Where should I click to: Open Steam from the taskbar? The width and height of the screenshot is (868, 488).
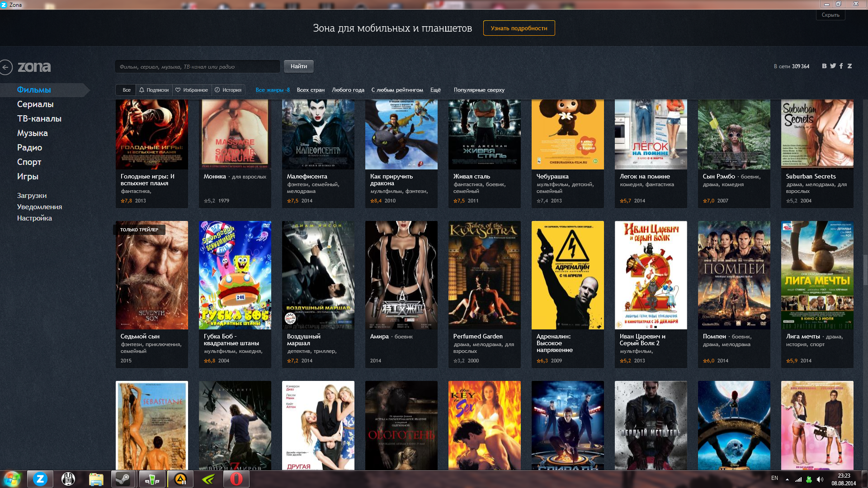(123, 479)
